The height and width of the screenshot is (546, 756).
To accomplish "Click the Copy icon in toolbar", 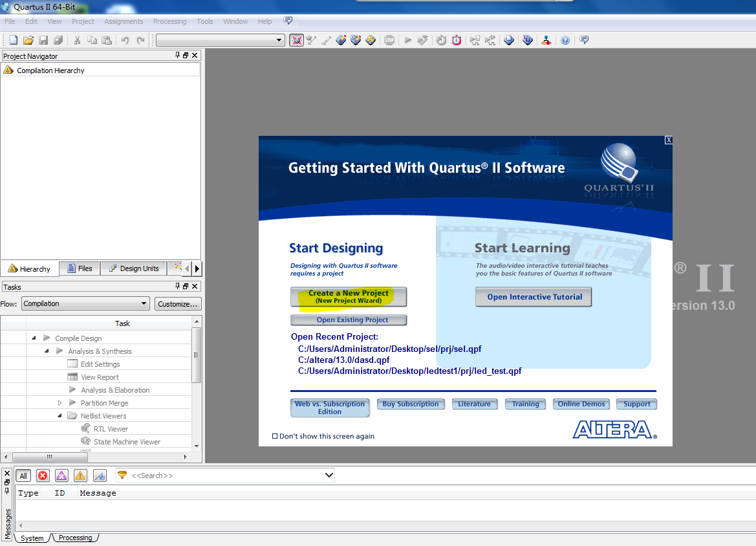I will point(92,40).
